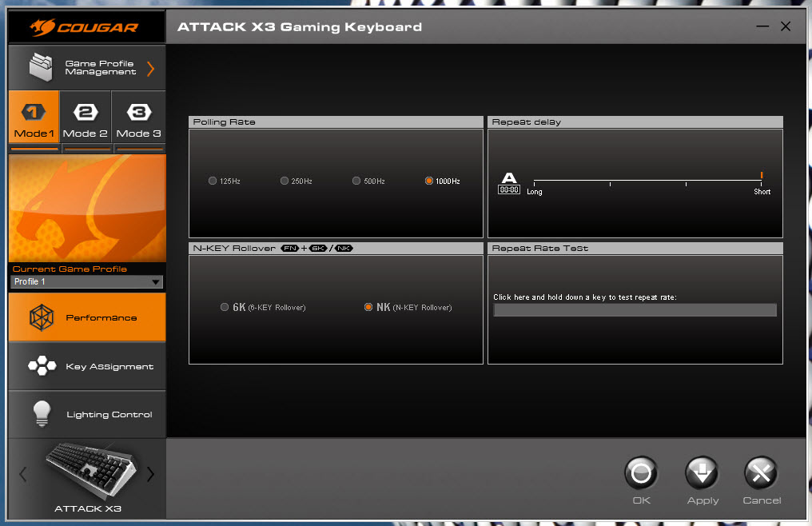Expand Game Profile Management arrow
This screenshot has width=812, height=526.
pos(151,69)
